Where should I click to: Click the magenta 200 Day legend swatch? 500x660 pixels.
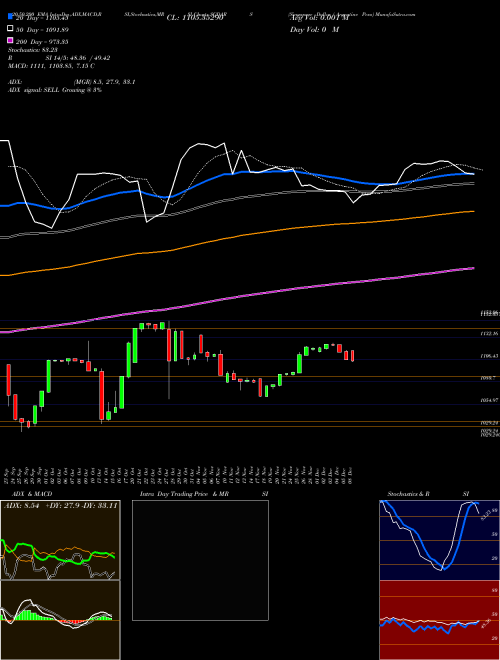(x=10, y=41)
